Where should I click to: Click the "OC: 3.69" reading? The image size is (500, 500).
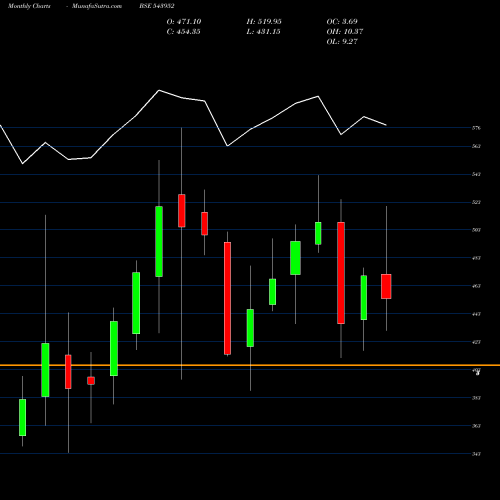click(342, 22)
